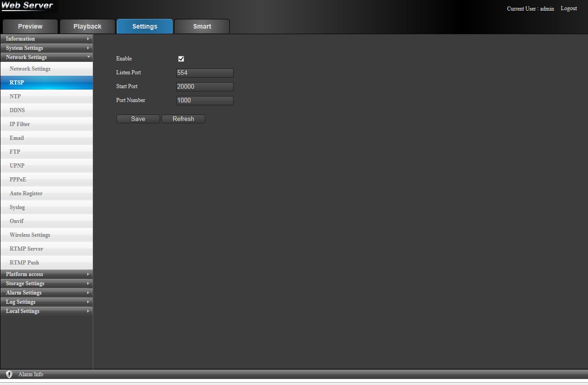Click the Alarm Info shield icon

[x=9, y=374]
